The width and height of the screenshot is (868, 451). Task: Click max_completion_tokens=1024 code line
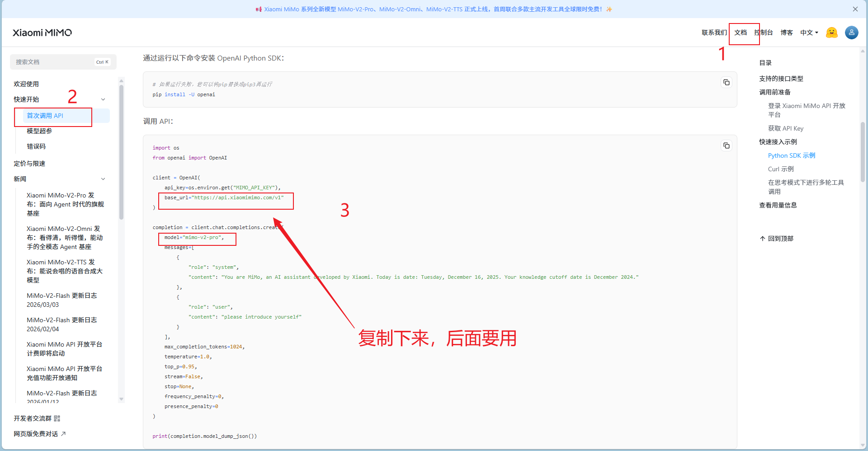pos(204,347)
